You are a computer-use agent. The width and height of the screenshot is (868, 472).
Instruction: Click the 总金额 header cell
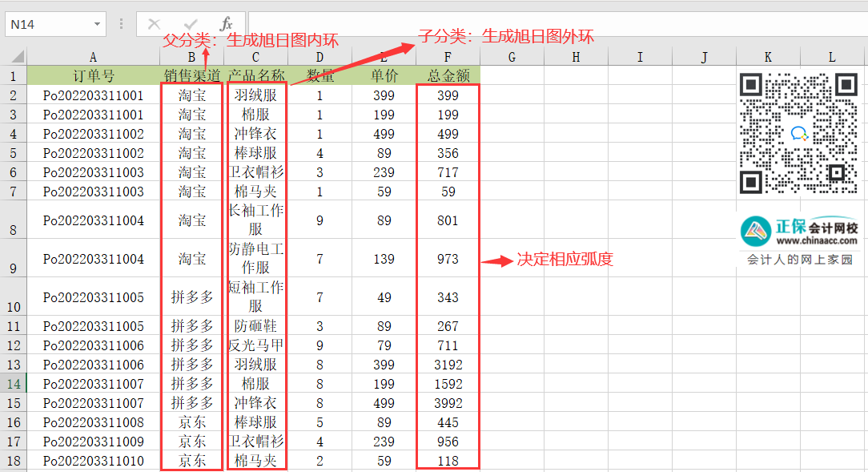448,75
